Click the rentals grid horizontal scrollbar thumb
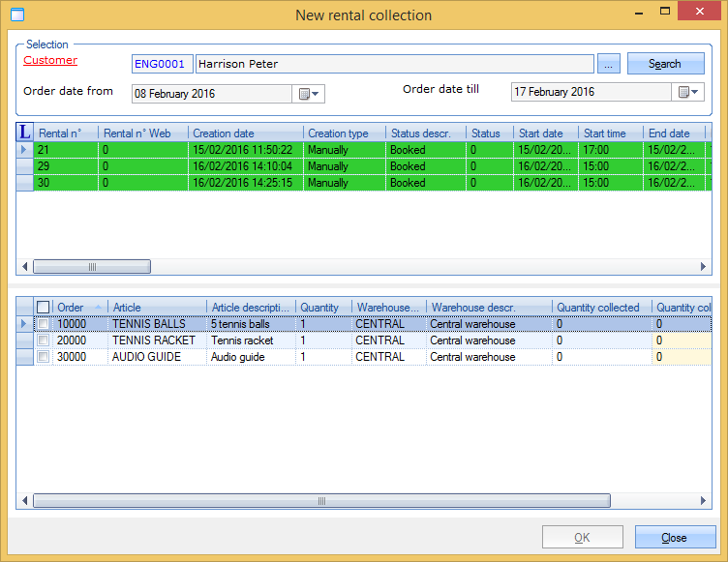Screen dimensions: 728x562 pyautogui.click(x=92, y=266)
